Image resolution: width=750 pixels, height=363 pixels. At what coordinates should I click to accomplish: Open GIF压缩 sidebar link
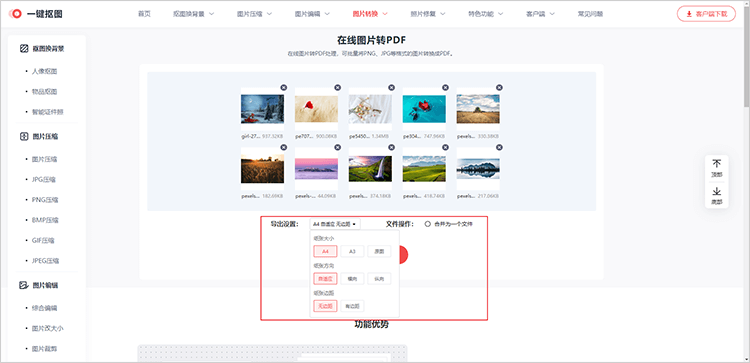pyautogui.click(x=43, y=241)
